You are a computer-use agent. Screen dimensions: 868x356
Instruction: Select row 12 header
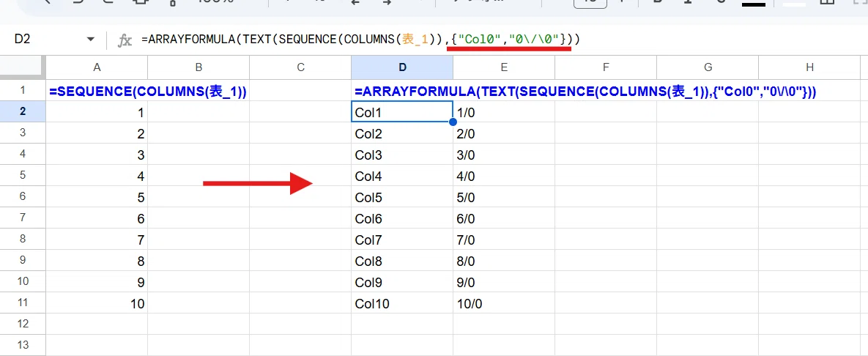[23, 324]
